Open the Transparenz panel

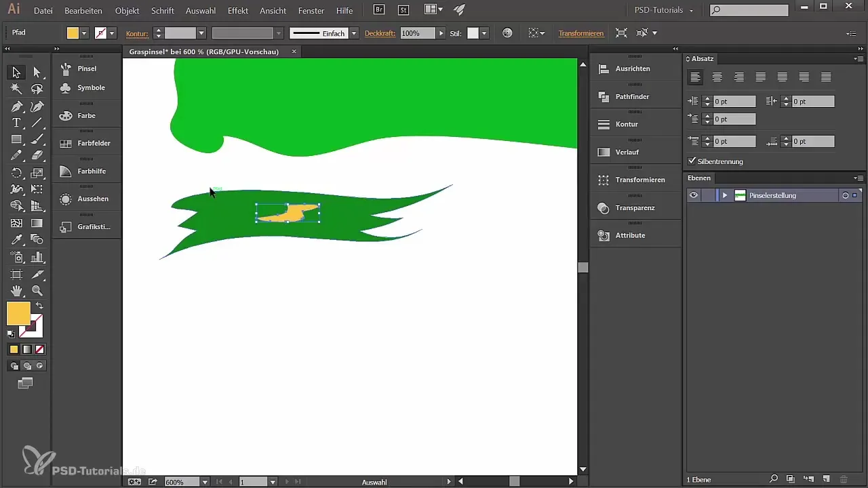click(635, 207)
